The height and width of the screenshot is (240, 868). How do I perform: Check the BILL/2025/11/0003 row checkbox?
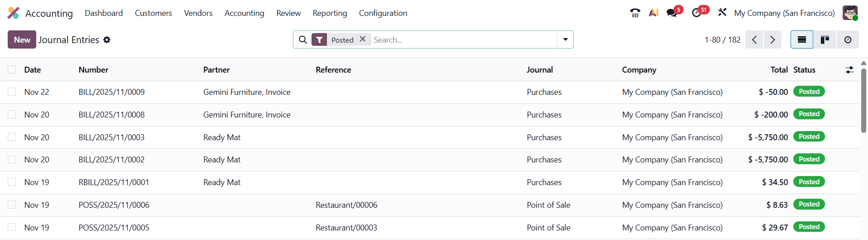12,137
